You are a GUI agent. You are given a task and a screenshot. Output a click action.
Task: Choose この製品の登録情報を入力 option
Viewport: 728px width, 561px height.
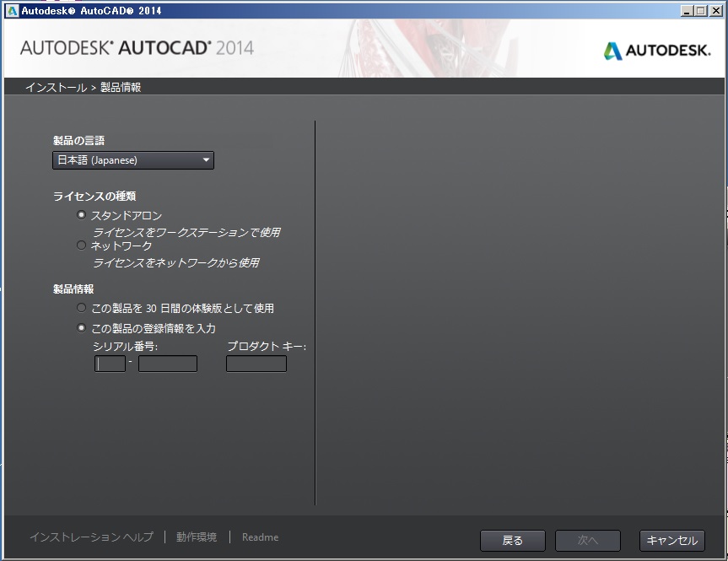81,328
